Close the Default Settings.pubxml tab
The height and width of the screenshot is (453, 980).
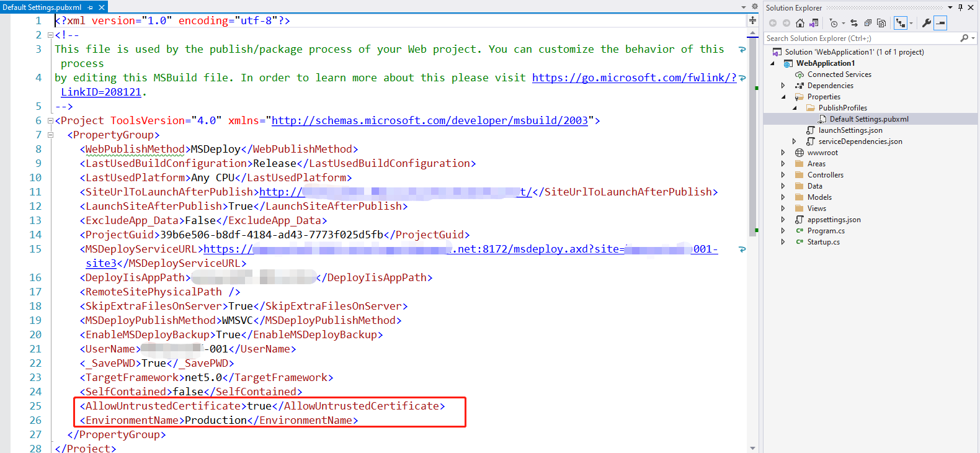102,7
